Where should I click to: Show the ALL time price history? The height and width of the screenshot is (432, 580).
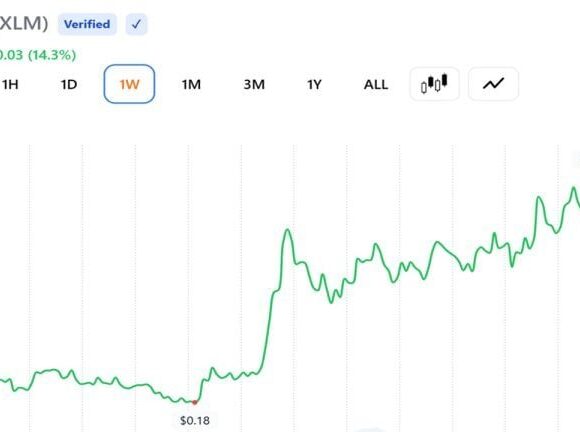[376, 85]
